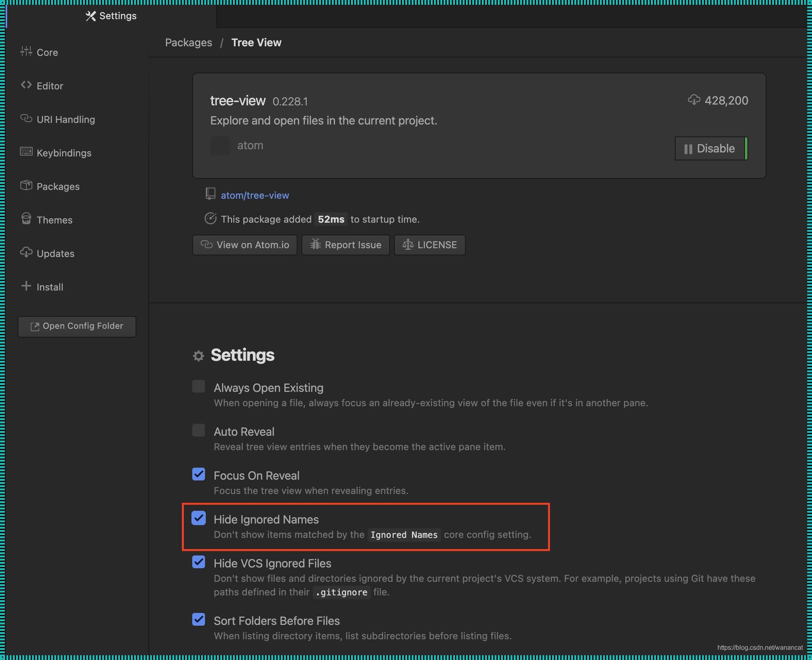This screenshot has height=660, width=812.
Task: Click the Themes paint bucket icon
Action: pyautogui.click(x=26, y=219)
